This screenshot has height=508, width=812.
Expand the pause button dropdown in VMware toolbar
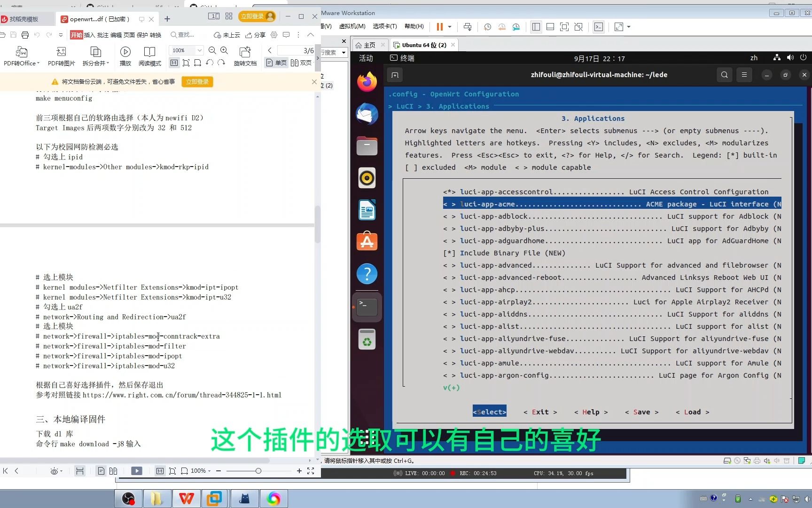coord(449,27)
